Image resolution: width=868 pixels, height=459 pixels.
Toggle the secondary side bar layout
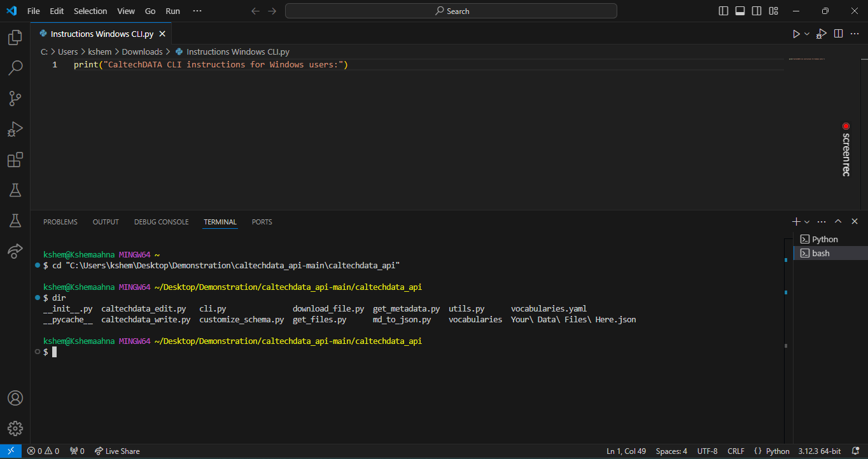point(757,11)
